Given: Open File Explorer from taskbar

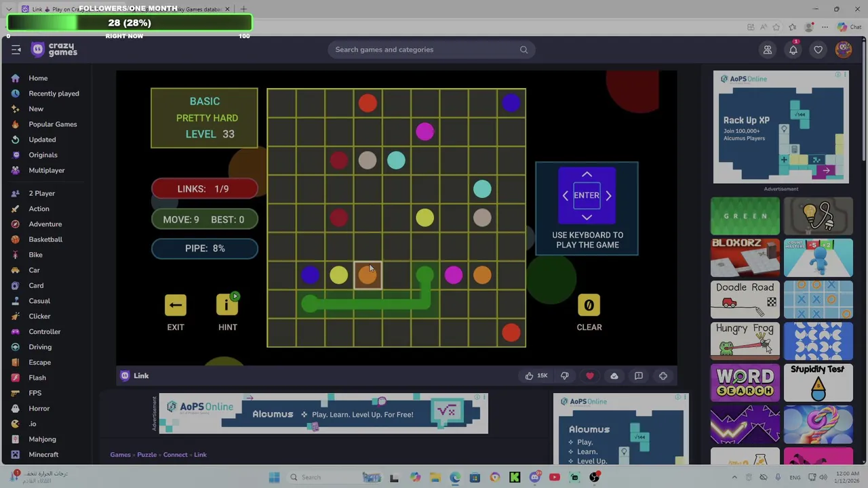Looking at the screenshot, I should coord(435,477).
